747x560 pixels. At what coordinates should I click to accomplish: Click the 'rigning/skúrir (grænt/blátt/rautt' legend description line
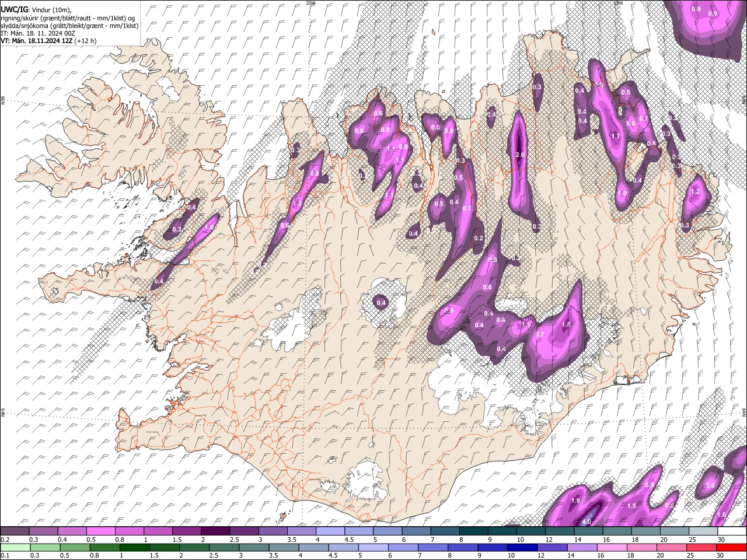tap(68, 17)
